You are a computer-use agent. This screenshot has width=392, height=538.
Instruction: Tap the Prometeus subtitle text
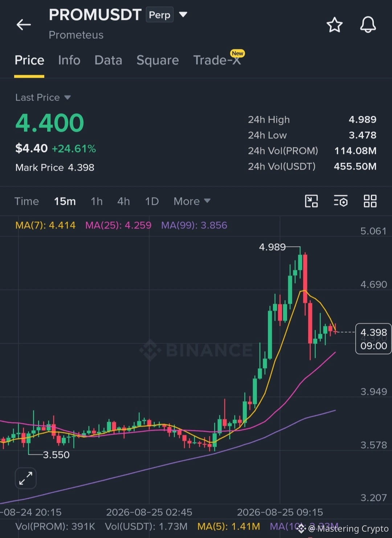click(76, 35)
